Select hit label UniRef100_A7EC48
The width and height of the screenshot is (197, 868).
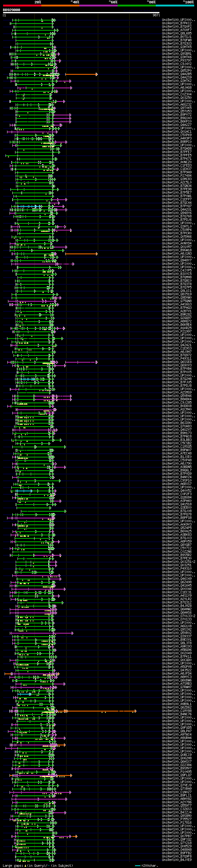pos(177,454)
